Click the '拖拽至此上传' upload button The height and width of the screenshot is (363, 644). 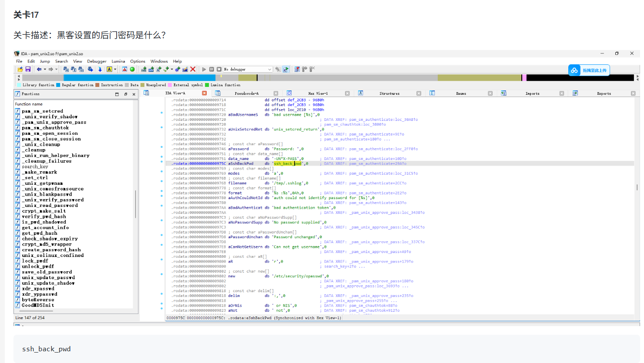[589, 70]
